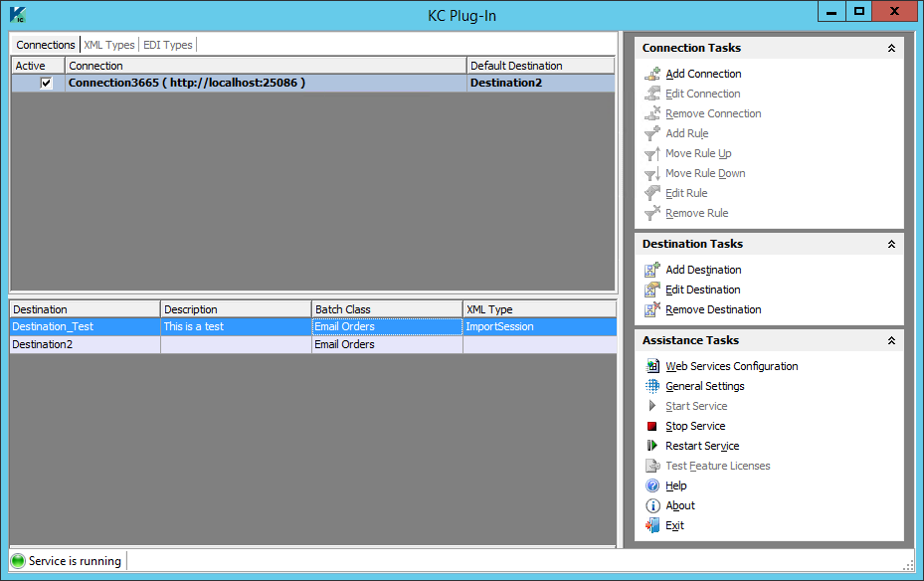Click the General Settings globe icon

point(652,386)
